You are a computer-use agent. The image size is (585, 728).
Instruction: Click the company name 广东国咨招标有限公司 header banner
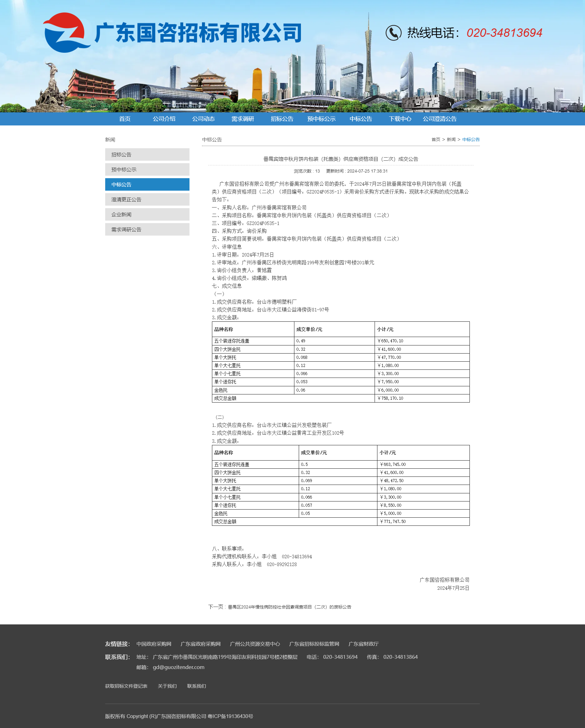coord(198,33)
